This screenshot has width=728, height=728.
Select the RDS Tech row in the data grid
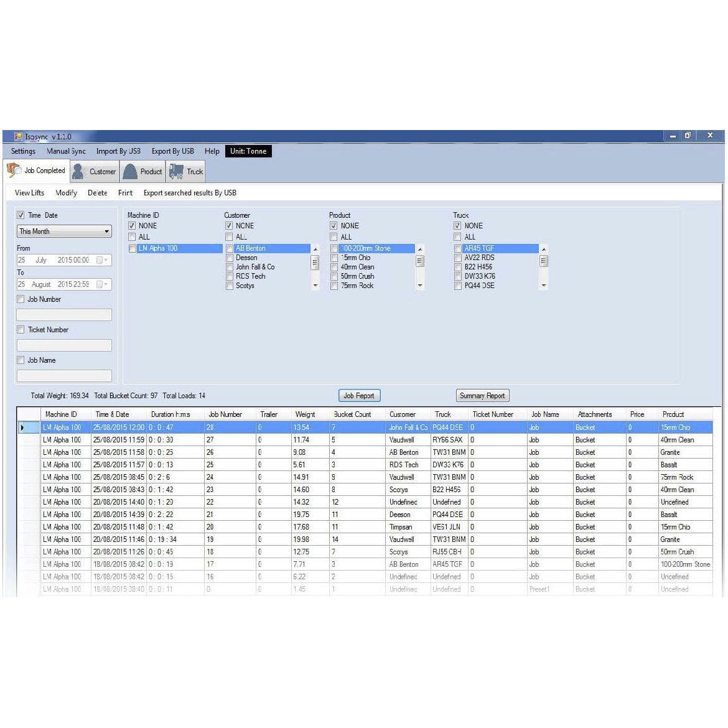[x=403, y=464]
